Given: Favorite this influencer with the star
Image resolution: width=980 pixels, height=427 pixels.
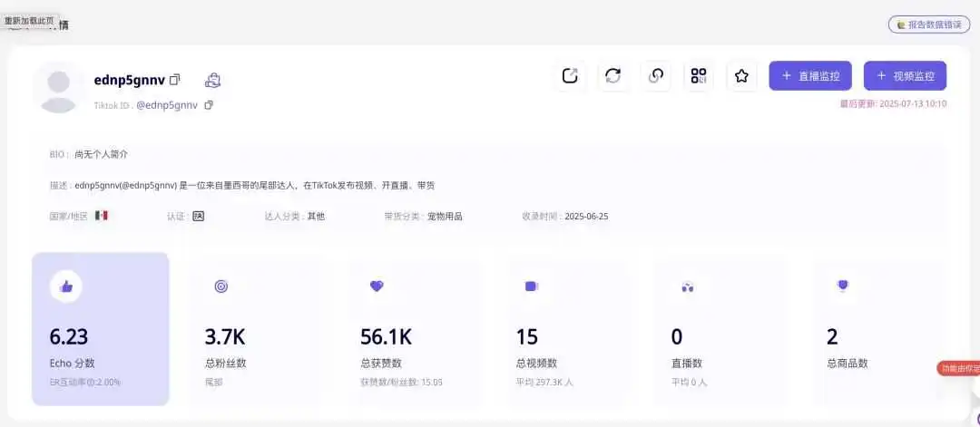Looking at the screenshot, I should click(742, 76).
